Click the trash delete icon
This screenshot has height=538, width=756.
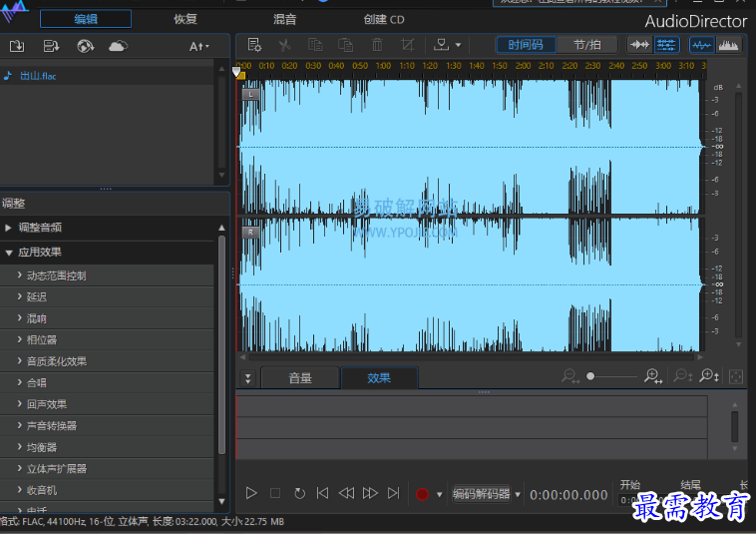[x=377, y=45]
